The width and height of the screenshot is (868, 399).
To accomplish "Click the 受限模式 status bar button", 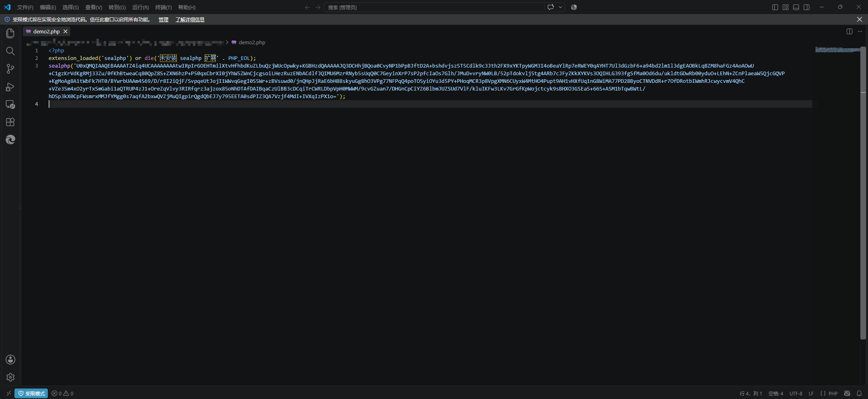I will click(31, 393).
